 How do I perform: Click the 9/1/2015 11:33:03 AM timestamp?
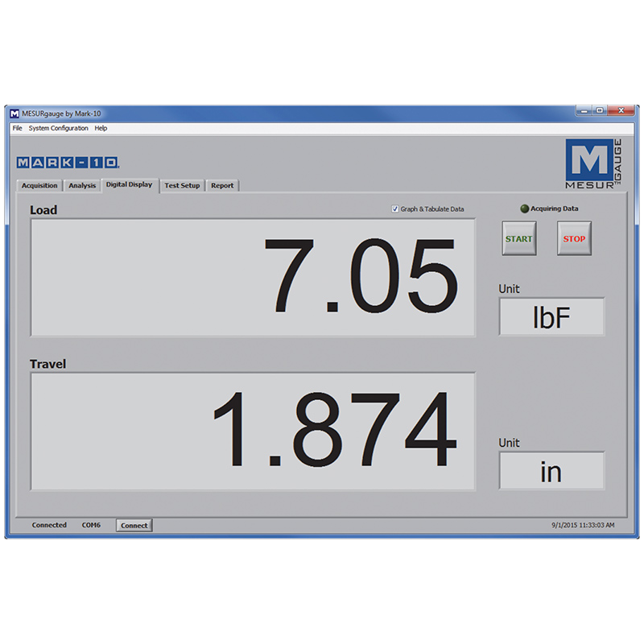tap(583, 525)
